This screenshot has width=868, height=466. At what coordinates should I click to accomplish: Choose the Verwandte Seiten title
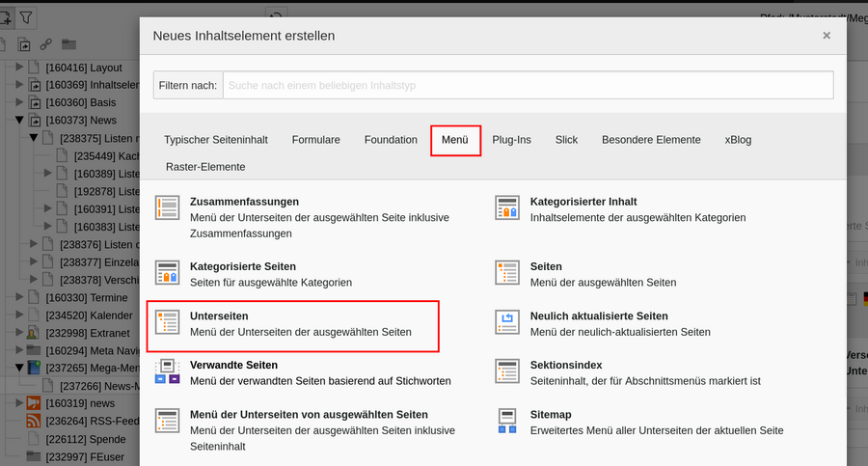point(233,365)
